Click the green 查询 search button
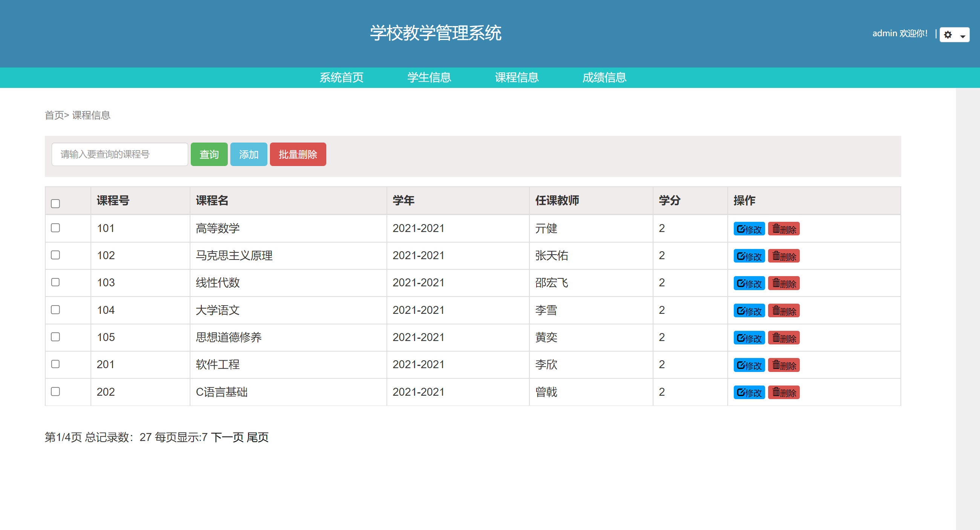This screenshot has height=530, width=980. pos(209,154)
